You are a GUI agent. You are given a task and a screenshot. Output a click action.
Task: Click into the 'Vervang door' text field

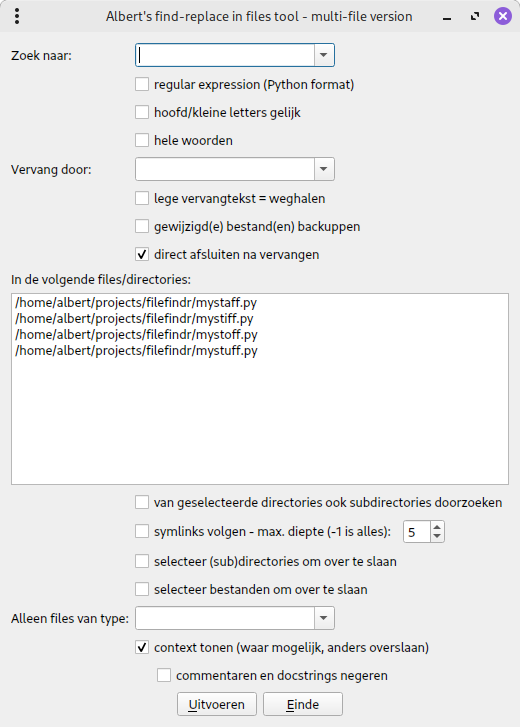pos(225,169)
